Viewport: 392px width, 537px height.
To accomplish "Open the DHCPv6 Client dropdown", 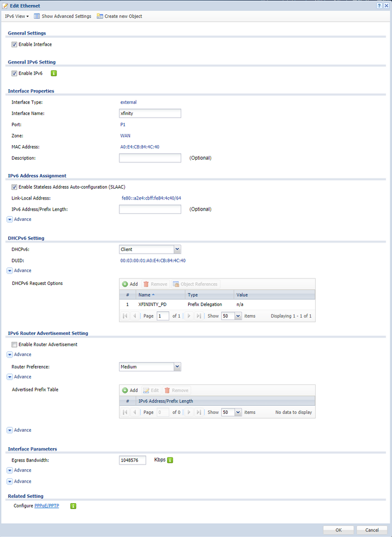I will [x=177, y=249].
